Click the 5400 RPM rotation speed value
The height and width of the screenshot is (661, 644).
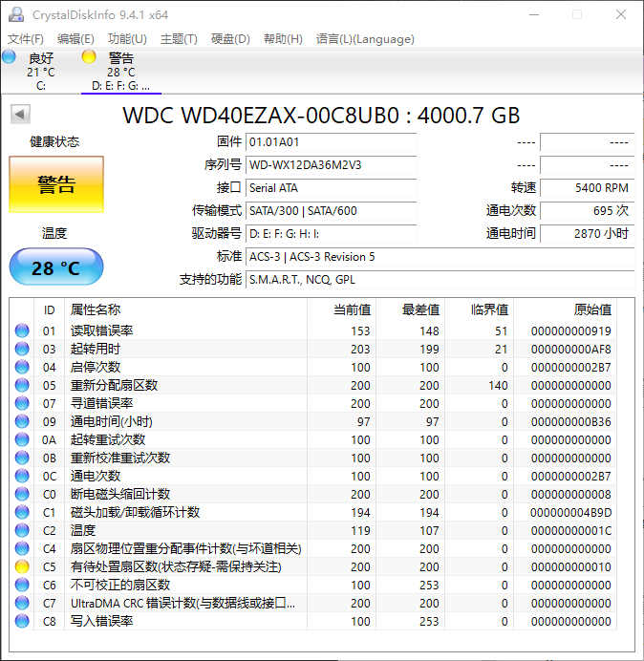tap(587, 187)
